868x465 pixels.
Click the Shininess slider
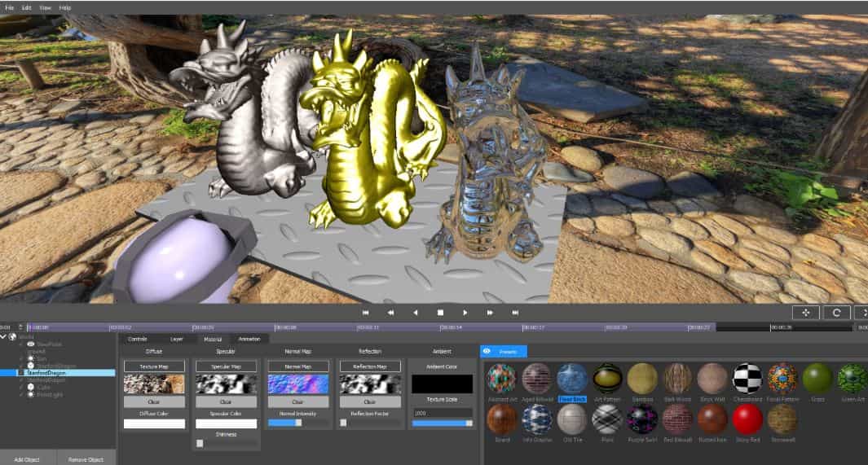pyautogui.click(x=226, y=444)
